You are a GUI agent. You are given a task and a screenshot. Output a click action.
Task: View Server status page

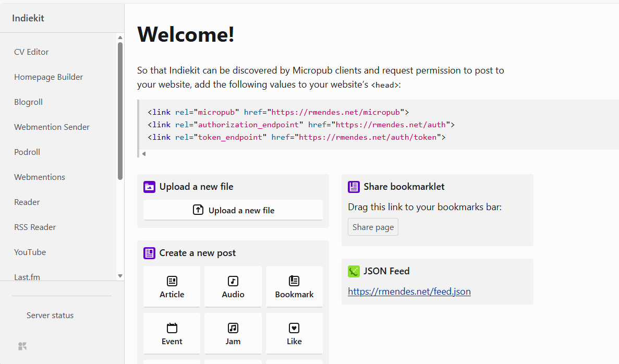(50, 316)
